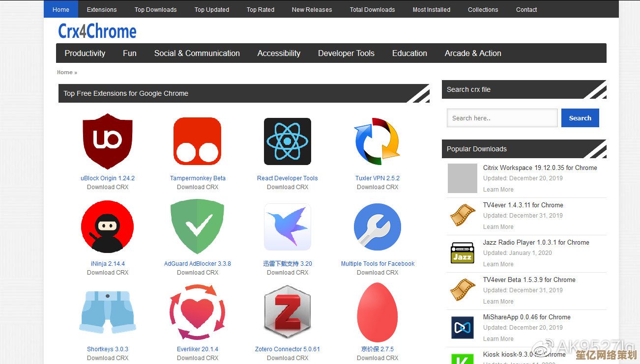Viewport: 640px width, 364px height.
Task: Open the blue hummingbird download extension icon
Action: coord(288,227)
